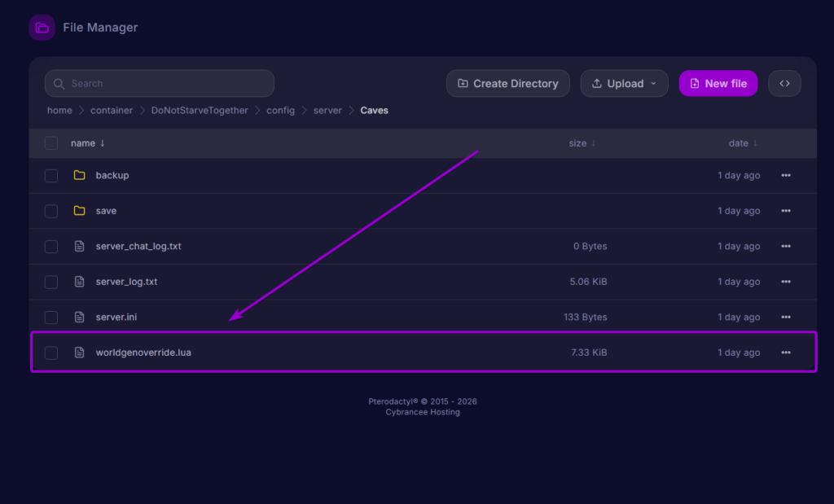Navigate to home in the breadcrumb

coord(59,111)
